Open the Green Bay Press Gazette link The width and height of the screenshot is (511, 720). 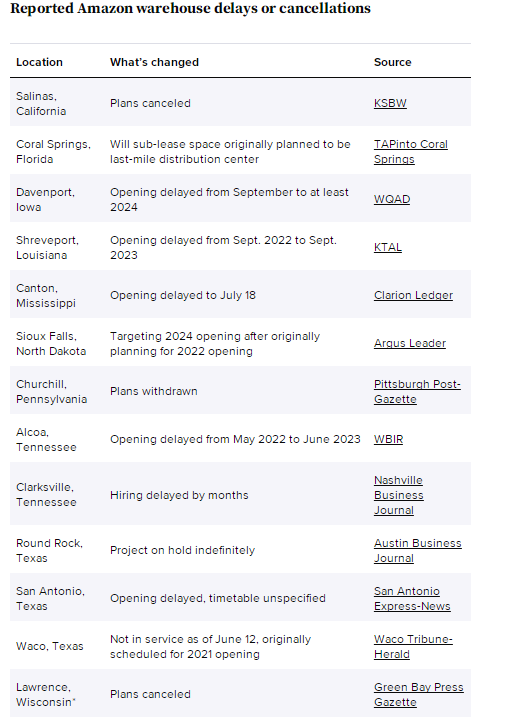click(x=418, y=695)
